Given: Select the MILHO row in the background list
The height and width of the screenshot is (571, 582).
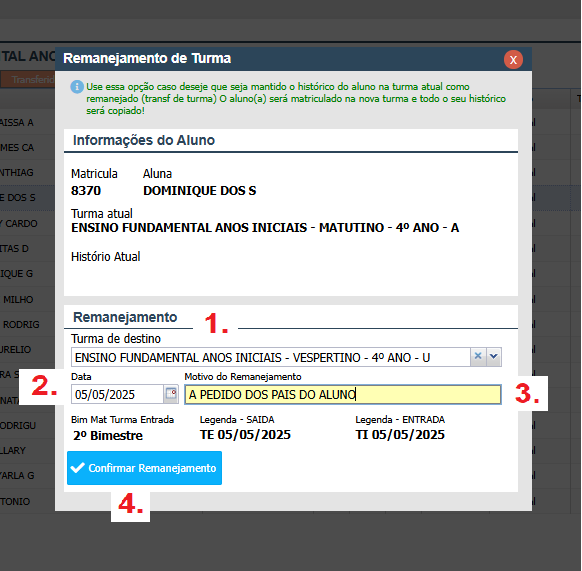Looking at the screenshot, I should 27,299.
